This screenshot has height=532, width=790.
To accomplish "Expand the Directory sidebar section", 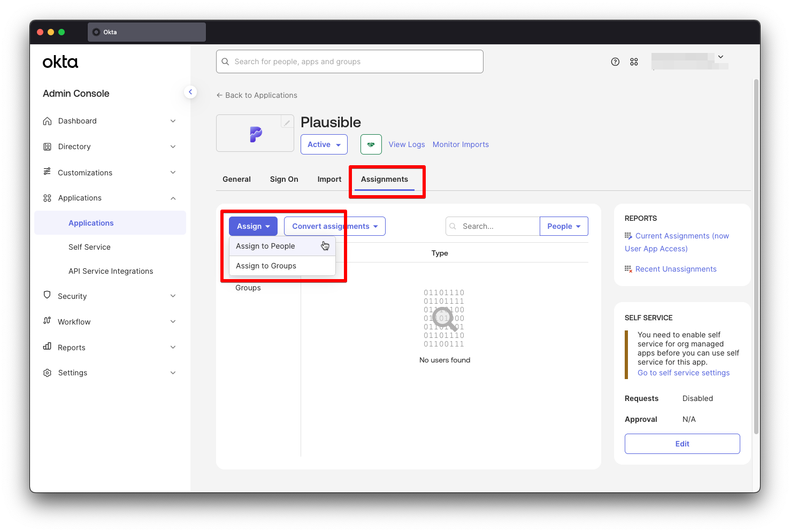I will coord(173,147).
